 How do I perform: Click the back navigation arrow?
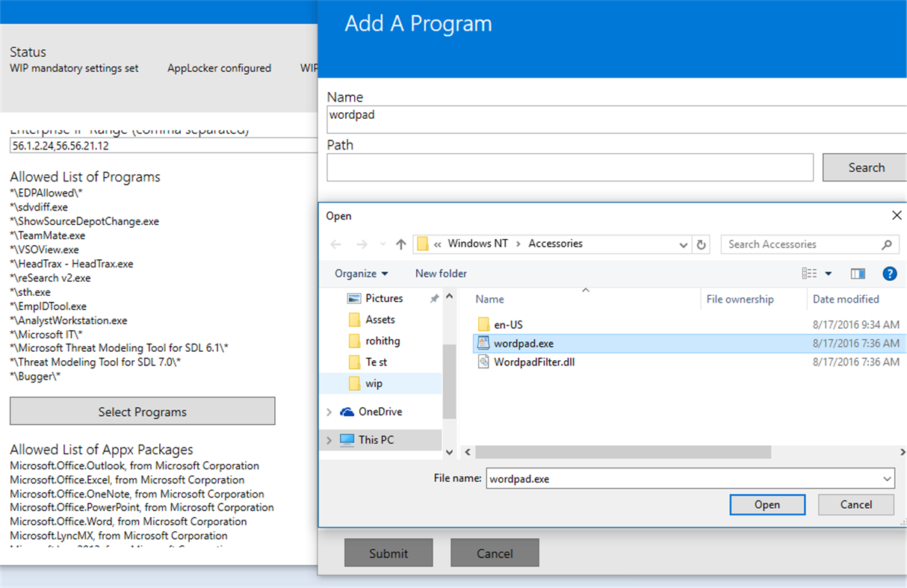pos(338,244)
